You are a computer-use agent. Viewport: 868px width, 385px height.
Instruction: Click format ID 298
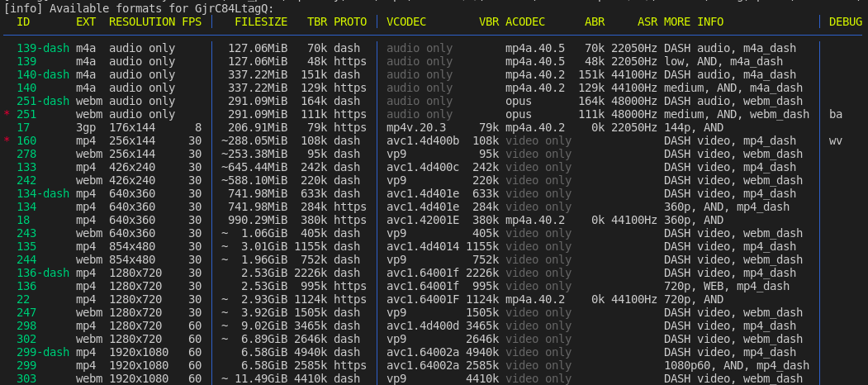click(x=26, y=326)
